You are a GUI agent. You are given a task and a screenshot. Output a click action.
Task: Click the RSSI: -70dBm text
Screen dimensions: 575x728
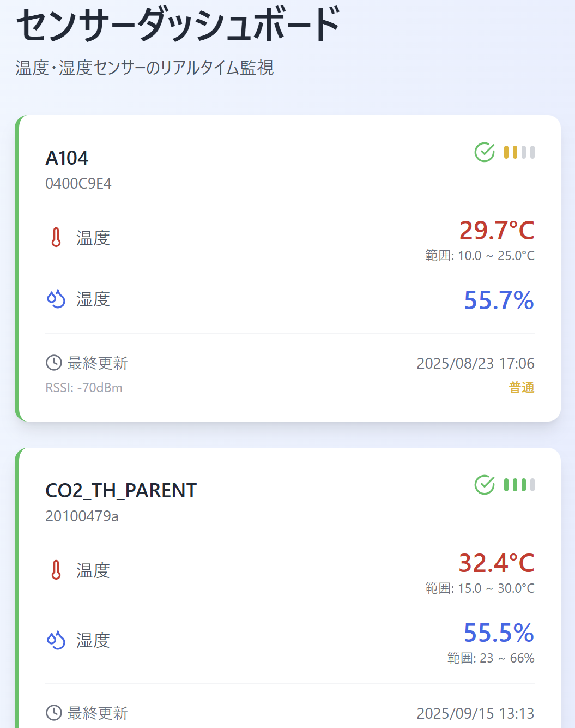coord(84,388)
